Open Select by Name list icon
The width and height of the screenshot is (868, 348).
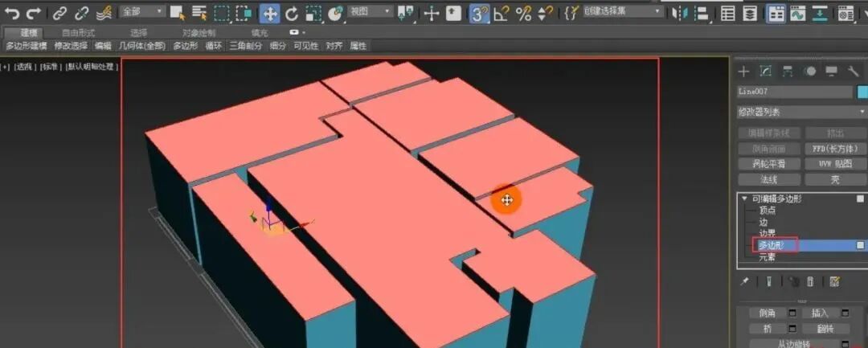[x=199, y=14]
